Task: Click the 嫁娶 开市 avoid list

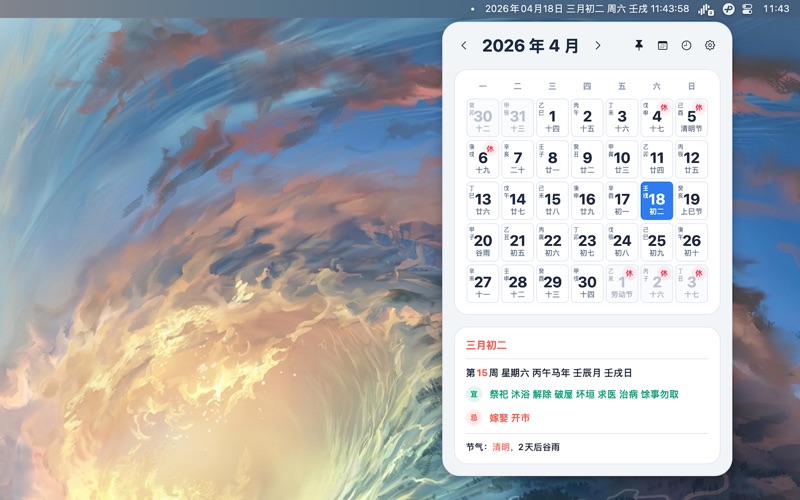Action: point(510,418)
